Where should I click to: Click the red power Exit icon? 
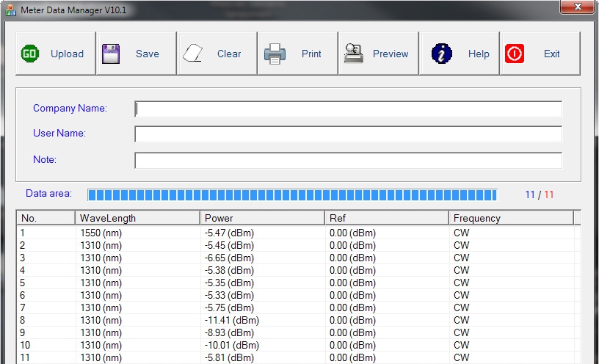click(515, 54)
